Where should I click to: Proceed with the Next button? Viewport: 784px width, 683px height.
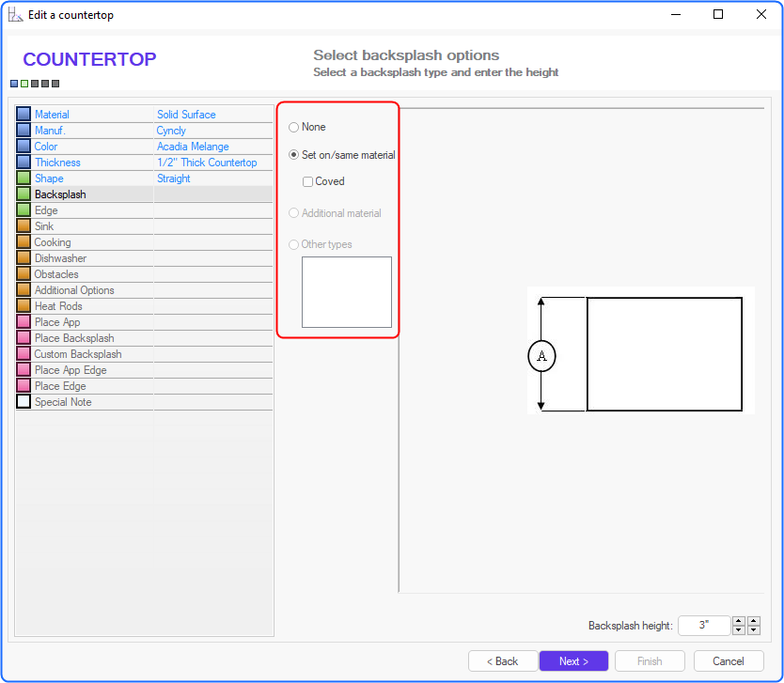pos(574,661)
